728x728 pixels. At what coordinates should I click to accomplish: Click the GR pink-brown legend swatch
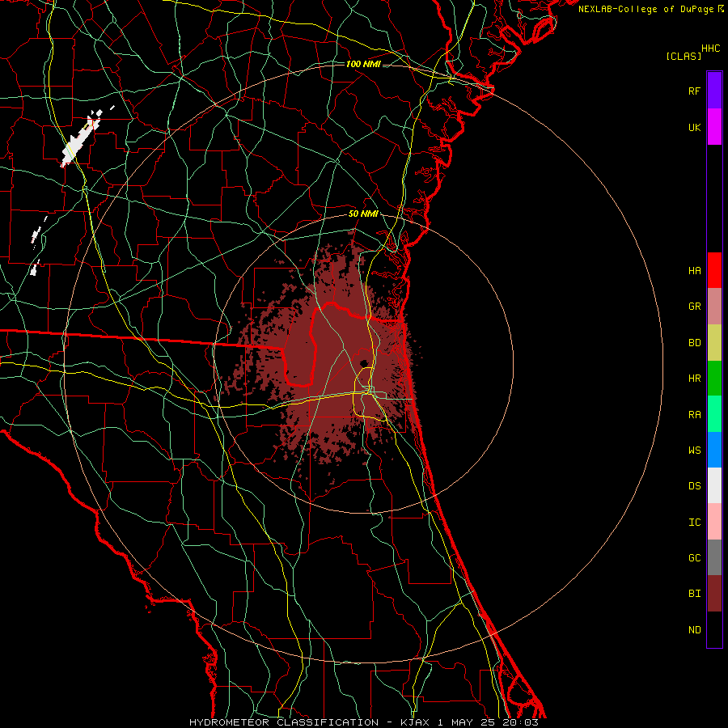[714, 307]
